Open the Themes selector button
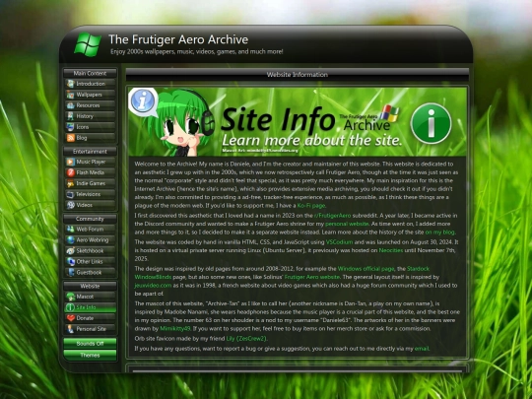The image size is (532, 399). point(90,356)
